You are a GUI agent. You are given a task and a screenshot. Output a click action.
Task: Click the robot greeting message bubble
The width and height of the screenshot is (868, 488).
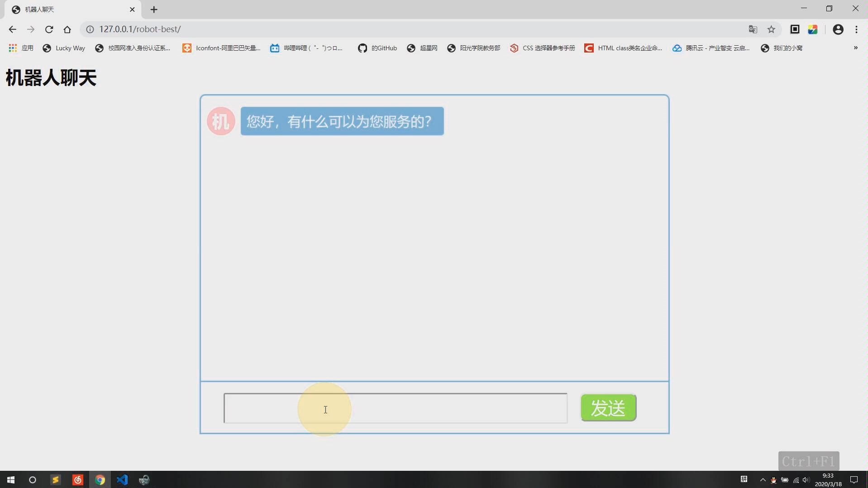(342, 121)
